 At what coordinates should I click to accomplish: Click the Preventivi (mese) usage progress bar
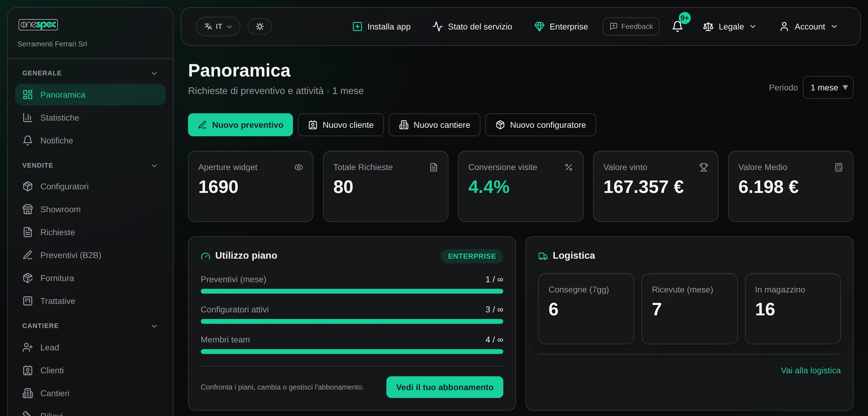(x=352, y=291)
